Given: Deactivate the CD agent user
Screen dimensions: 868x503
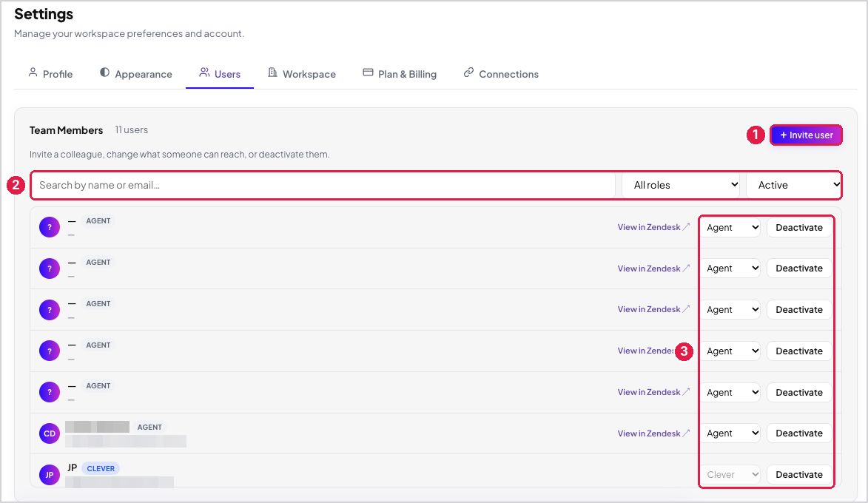Looking at the screenshot, I should tap(798, 433).
